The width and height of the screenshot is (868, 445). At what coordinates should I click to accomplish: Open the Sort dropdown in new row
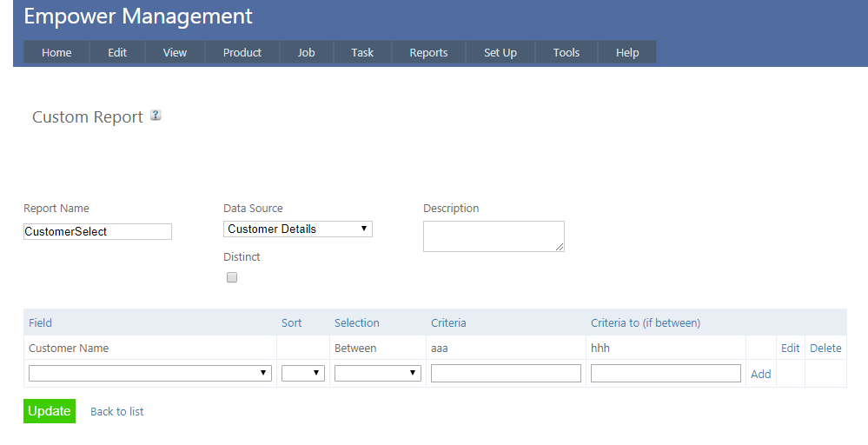(302, 374)
